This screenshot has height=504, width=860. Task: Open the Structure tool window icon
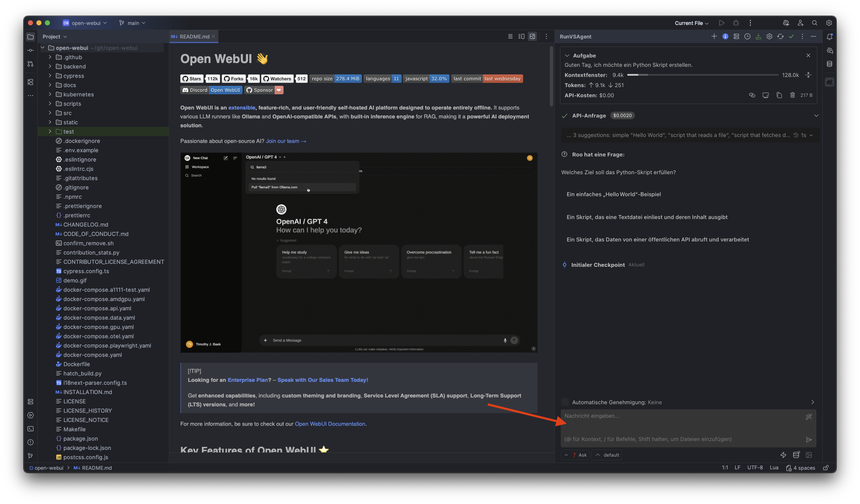(x=30, y=82)
